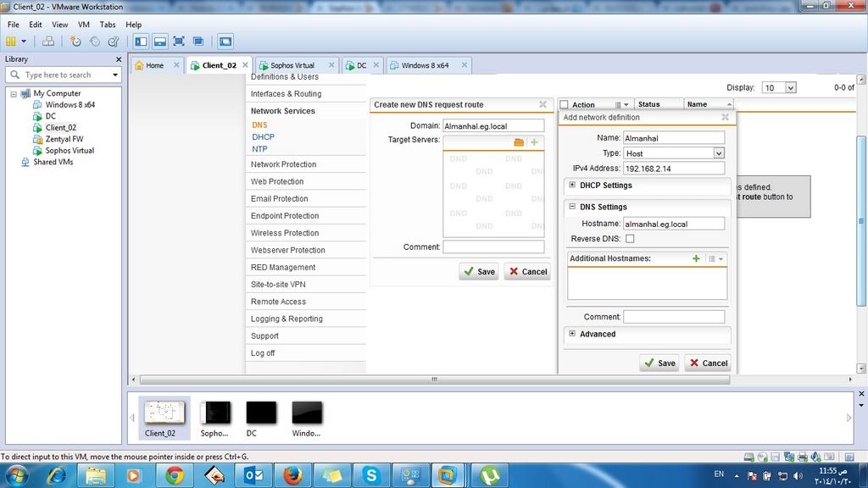
Task: Open the DHCP link under Network Services
Action: point(263,136)
